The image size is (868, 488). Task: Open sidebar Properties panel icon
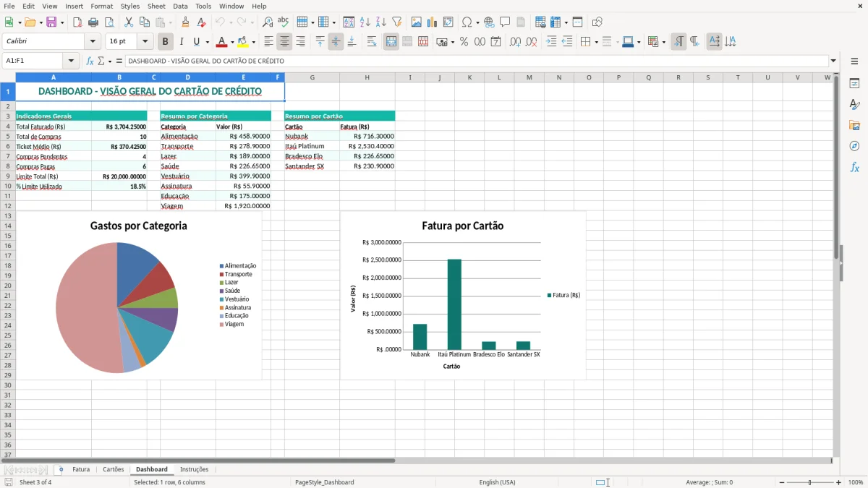pos(854,84)
